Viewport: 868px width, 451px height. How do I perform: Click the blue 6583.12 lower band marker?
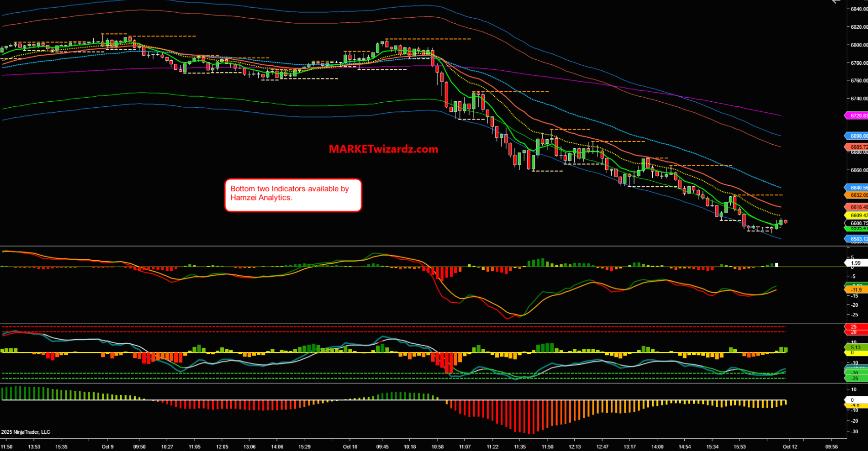857,239
